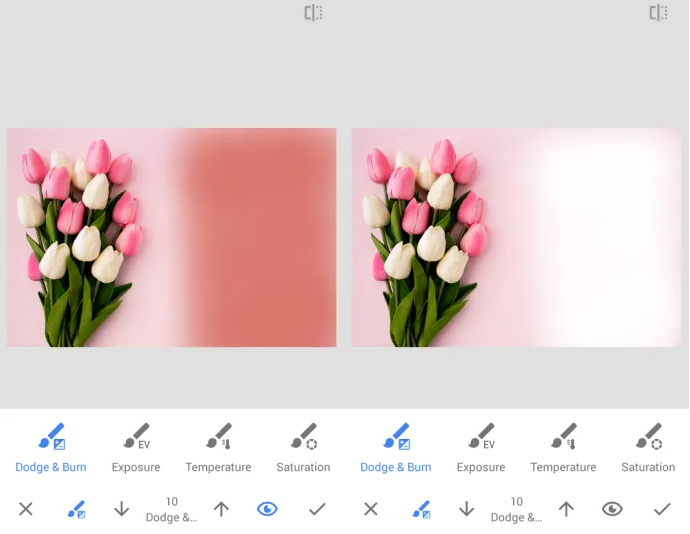Tap the compare icon above left photo
The height and width of the screenshot is (534, 690).
coord(313,13)
